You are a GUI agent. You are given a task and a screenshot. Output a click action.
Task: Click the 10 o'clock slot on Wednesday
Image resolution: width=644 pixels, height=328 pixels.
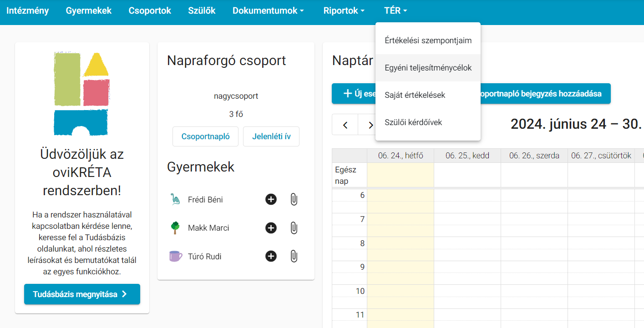(534, 291)
